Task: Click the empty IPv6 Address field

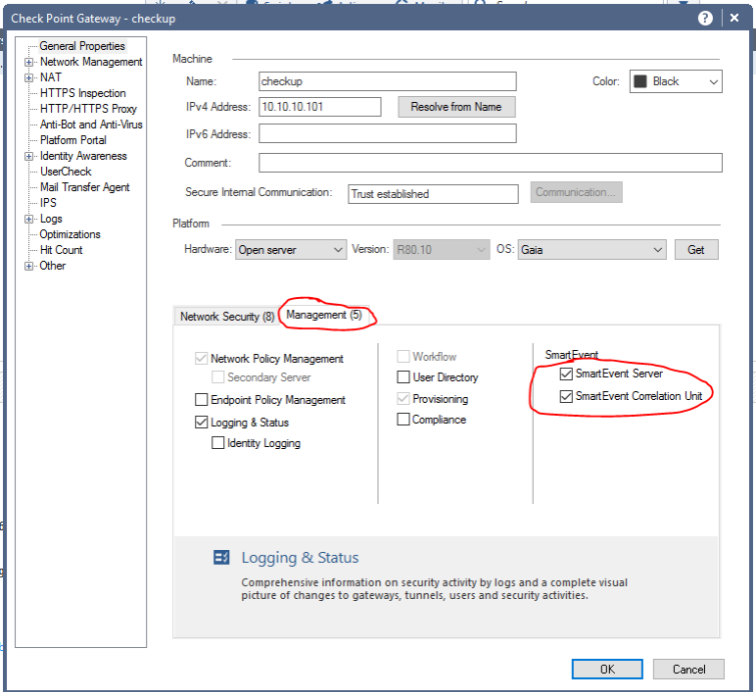Action: (x=387, y=134)
